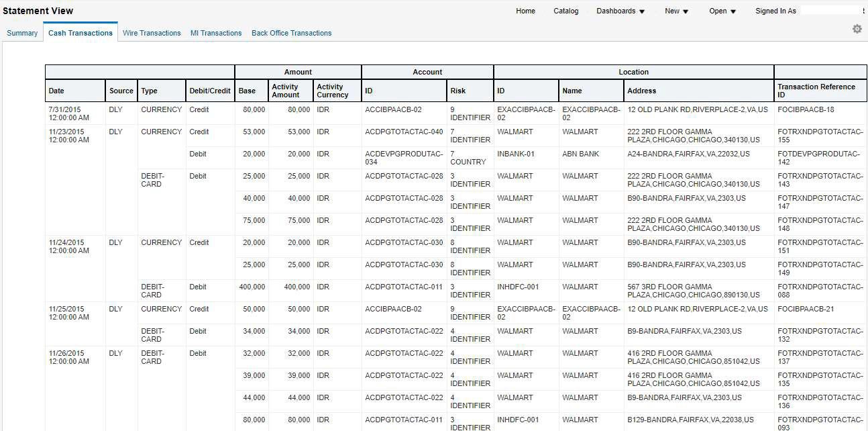The height and width of the screenshot is (431, 868).
Task: Navigate to Home
Action: (x=525, y=10)
